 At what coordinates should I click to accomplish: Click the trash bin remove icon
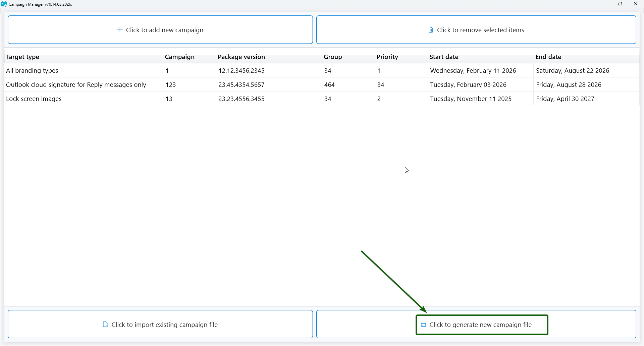tap(431, 30)
